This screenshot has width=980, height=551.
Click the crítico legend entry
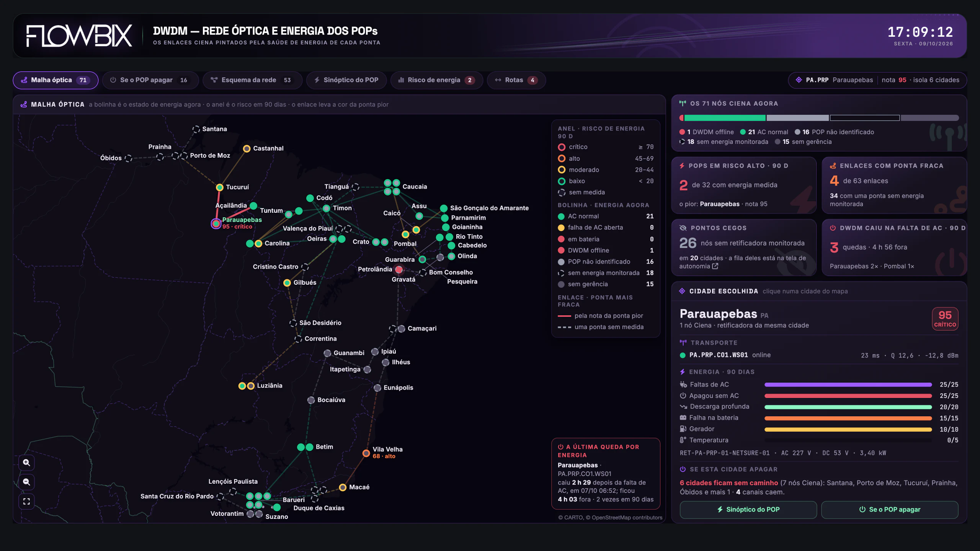pos(606,147)
